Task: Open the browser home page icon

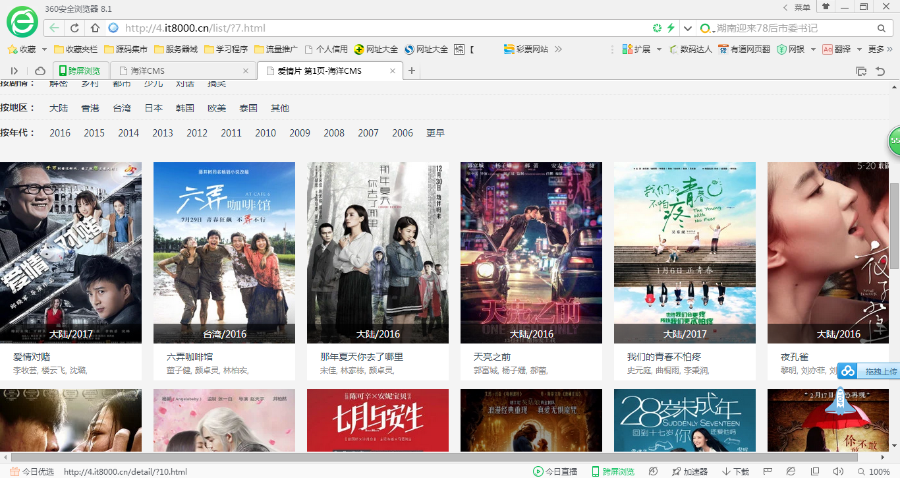Action: click(95, 28)
